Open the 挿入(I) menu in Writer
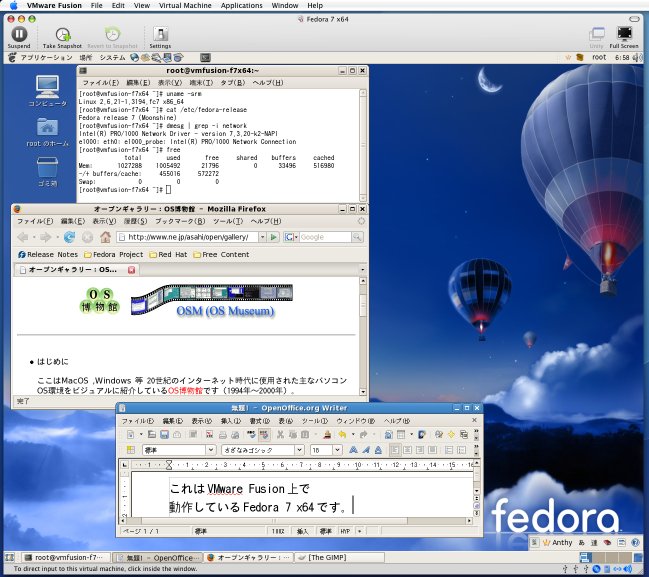 (x=231, y=421)
